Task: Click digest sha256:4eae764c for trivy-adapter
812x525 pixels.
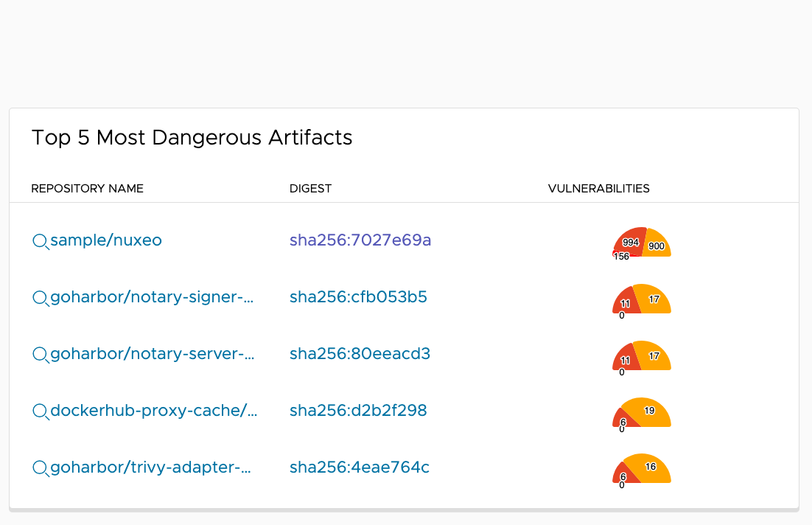Action: 359,467
